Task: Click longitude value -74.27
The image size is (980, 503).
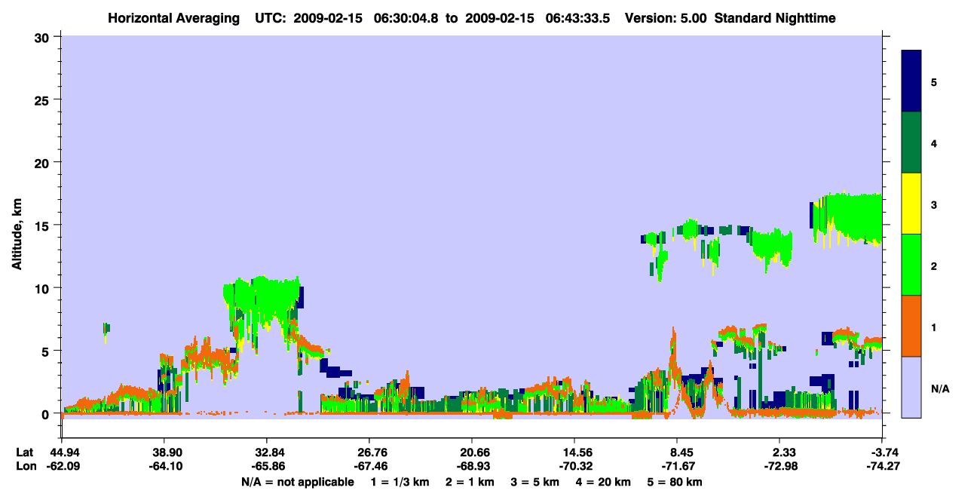Action: 882,466
